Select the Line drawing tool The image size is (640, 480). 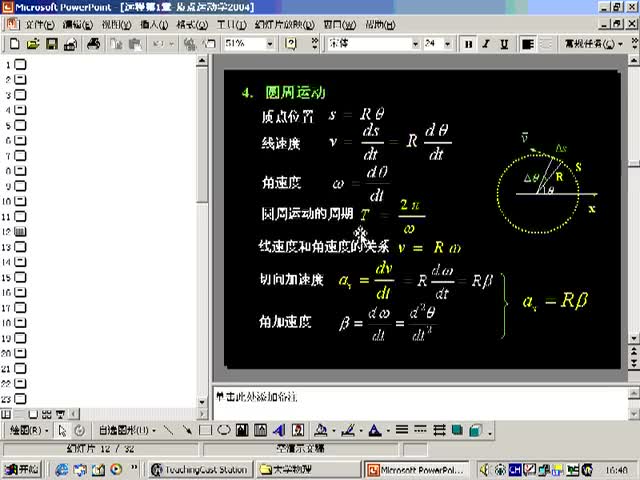[168, 430]
